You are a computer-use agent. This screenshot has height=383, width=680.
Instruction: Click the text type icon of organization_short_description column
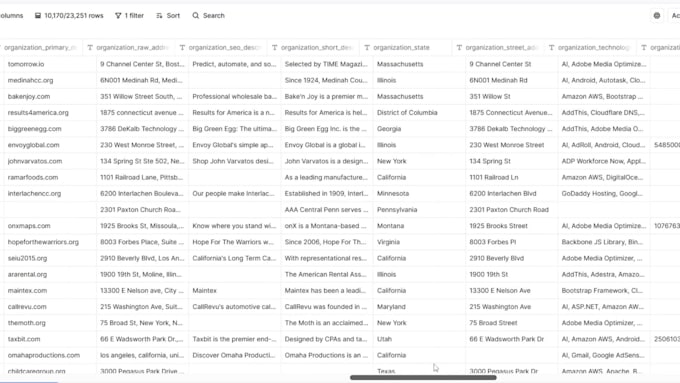click(x=275, y=48)
